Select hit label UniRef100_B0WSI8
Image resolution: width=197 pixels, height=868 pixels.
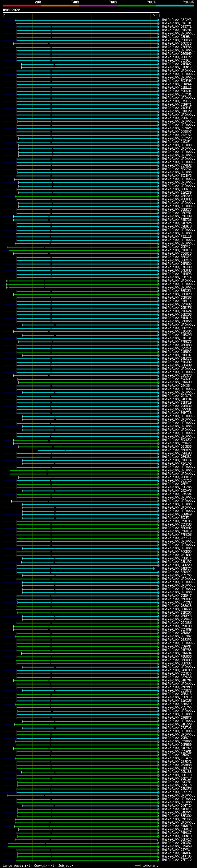coord(176,43)
